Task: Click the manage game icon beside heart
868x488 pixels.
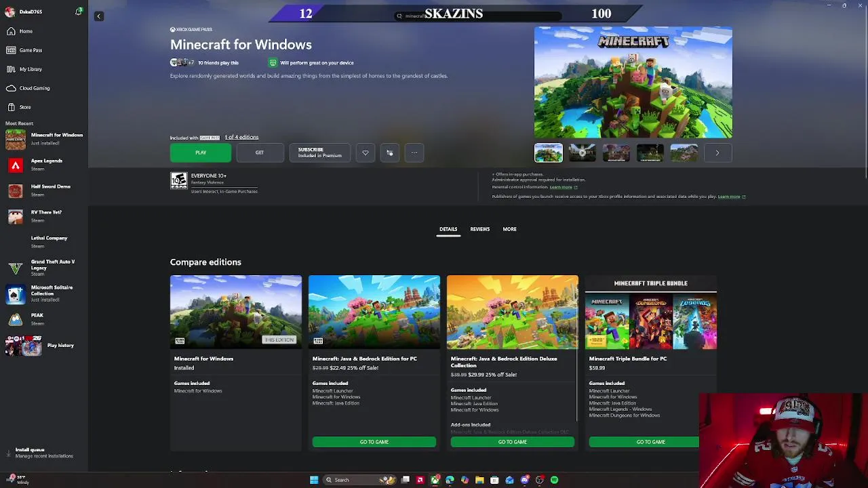Action: (x=390, y=153)
